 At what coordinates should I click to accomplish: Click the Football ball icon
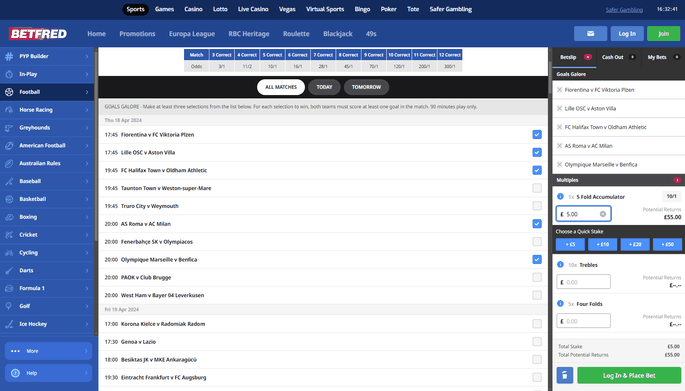[x=9, y=92]
